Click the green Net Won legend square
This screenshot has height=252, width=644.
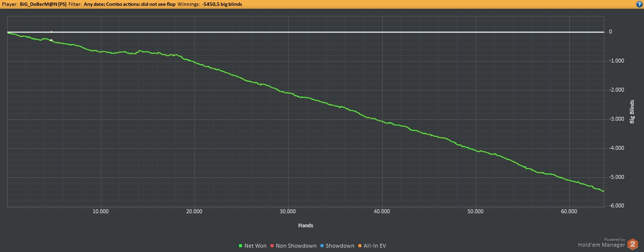241,246
